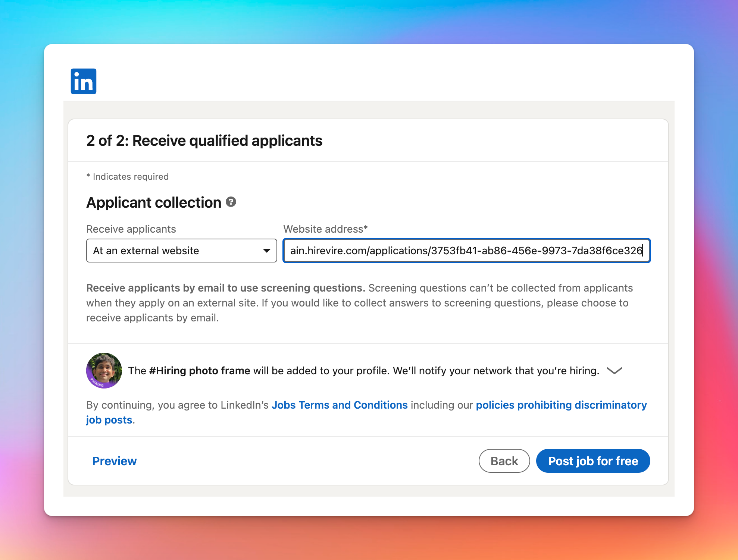Click the 'Receive applicants' field label
Screen dimensions: 738x560
pos(131,229)
